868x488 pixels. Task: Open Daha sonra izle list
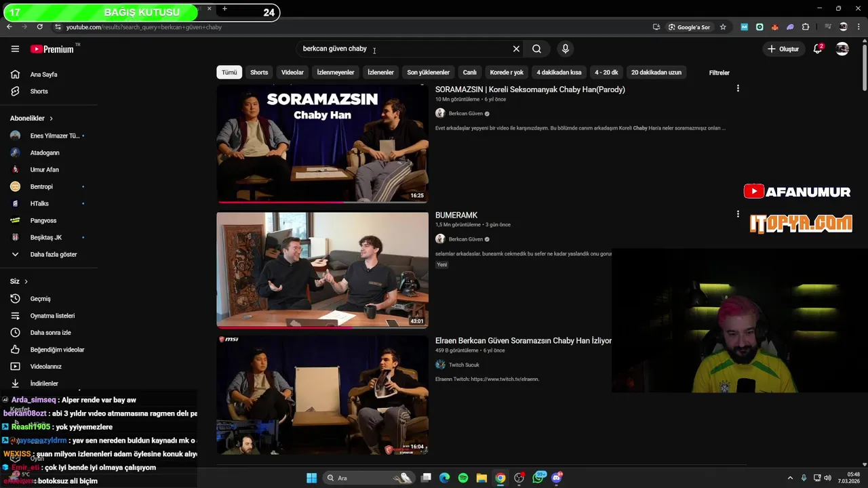click(50, 333)
